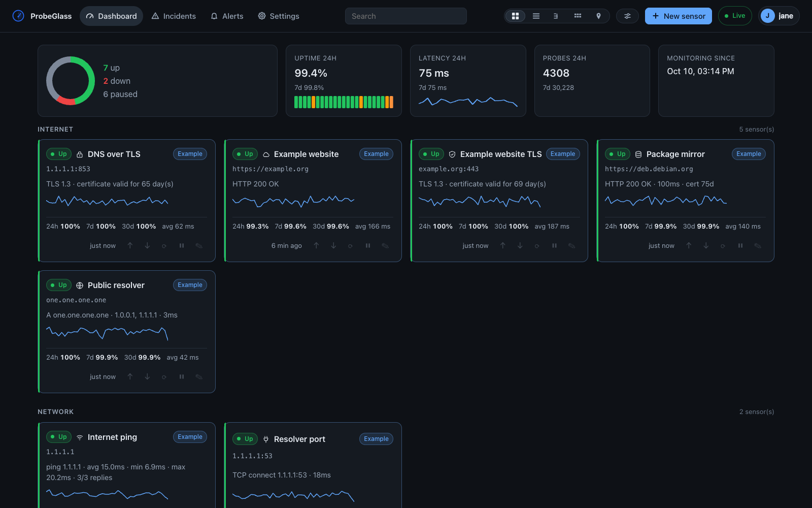Screen dimensions: 812x508
Task: Open the Alerts tab
Action: tap(227, 16)
